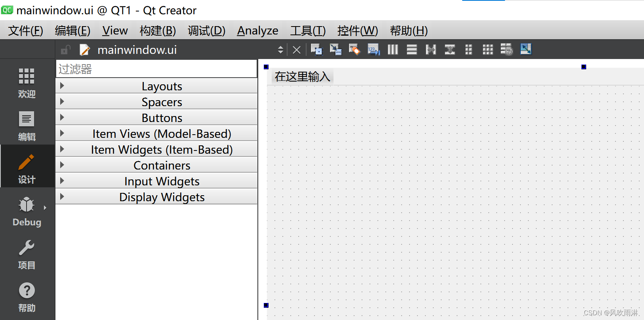Viewport: 644px width, 320px height.
Task: Click the form's top-middle resize handle
Action: point(584,67)
